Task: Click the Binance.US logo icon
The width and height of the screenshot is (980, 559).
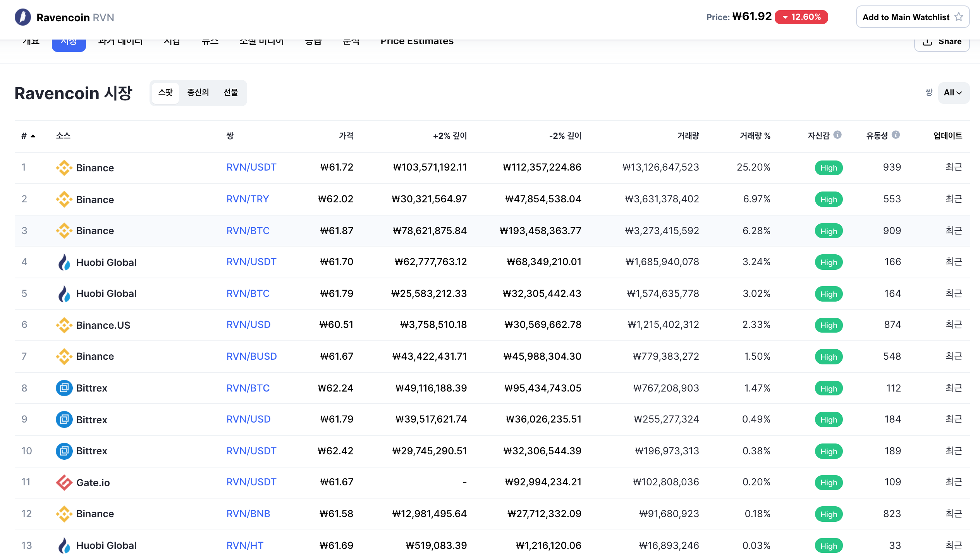Action: (x=64, y=325)
